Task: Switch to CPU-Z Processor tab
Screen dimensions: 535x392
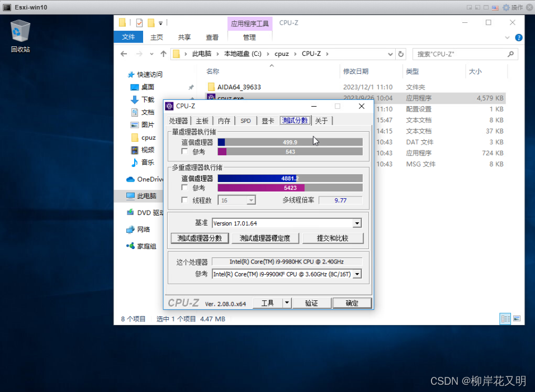Action: coord(178,121)
